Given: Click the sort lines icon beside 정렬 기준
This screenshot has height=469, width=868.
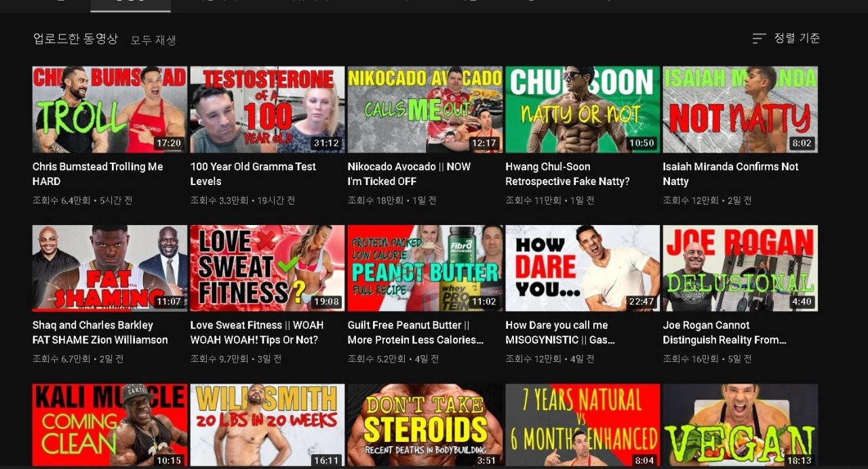Looking at the screenshot, I should tap(759, 39).
